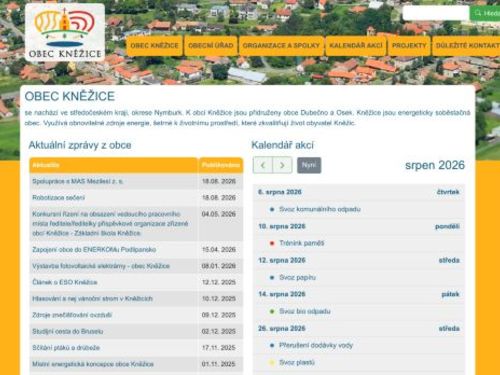
Task: Click the srpen 2026 month title
Action: tap(435, 165)
